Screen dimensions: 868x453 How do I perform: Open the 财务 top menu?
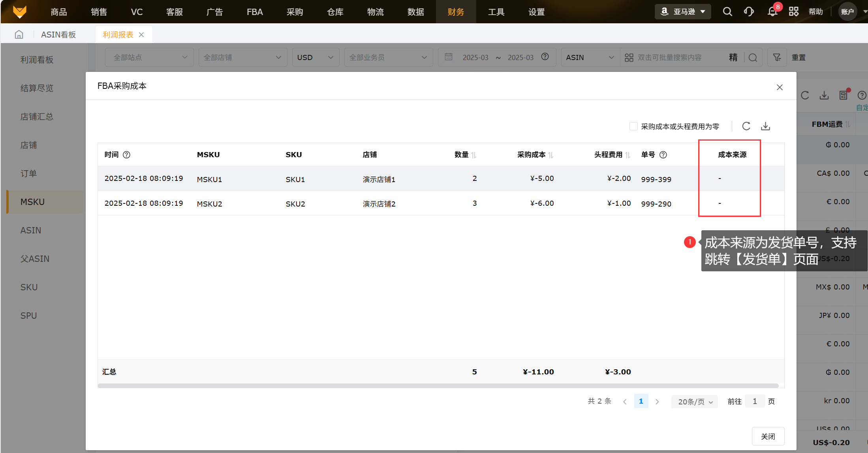pos(456,12)
